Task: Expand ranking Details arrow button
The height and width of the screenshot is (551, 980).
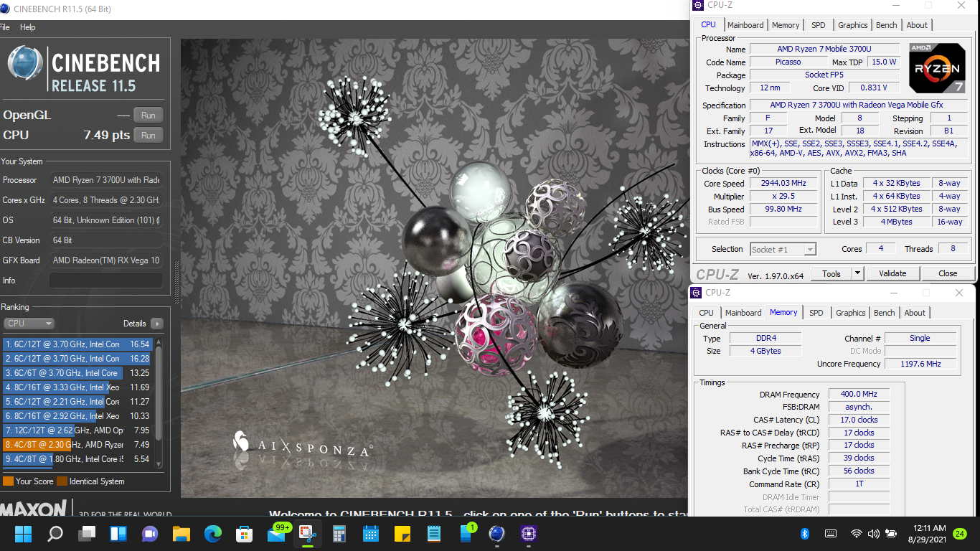Action: tap(157, 324)
